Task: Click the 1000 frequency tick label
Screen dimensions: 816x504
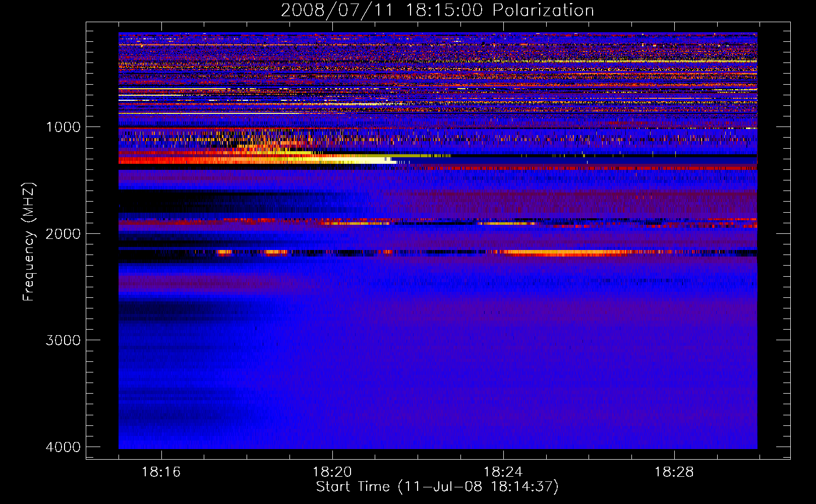Action: pyautogui.click(x=63, y=127)
